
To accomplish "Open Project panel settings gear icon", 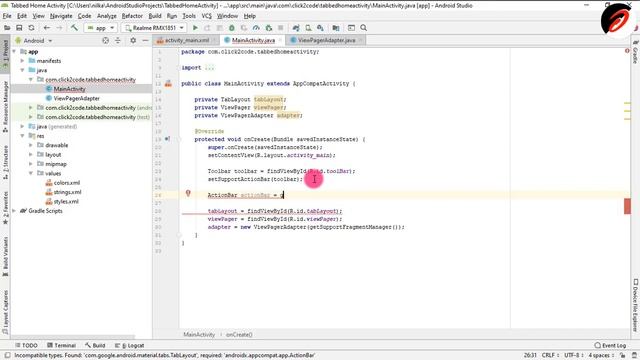I will 133,40.
